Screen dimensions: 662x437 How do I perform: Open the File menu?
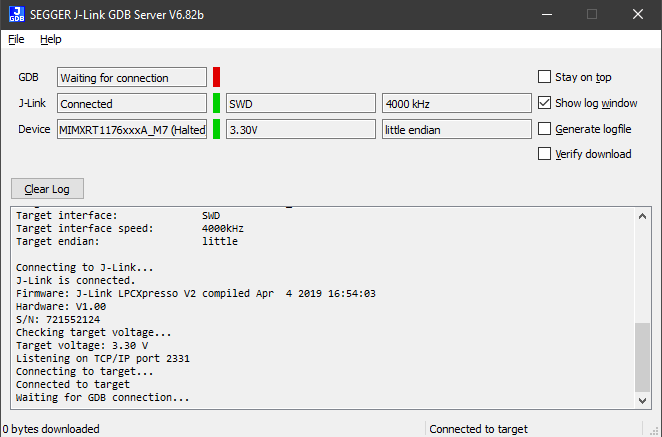click(16, 39)
